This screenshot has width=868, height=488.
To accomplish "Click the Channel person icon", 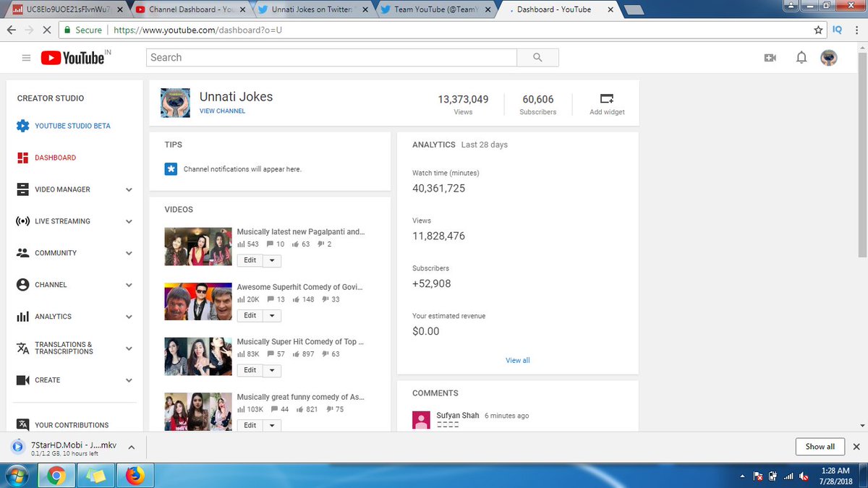I will point(22,285).
